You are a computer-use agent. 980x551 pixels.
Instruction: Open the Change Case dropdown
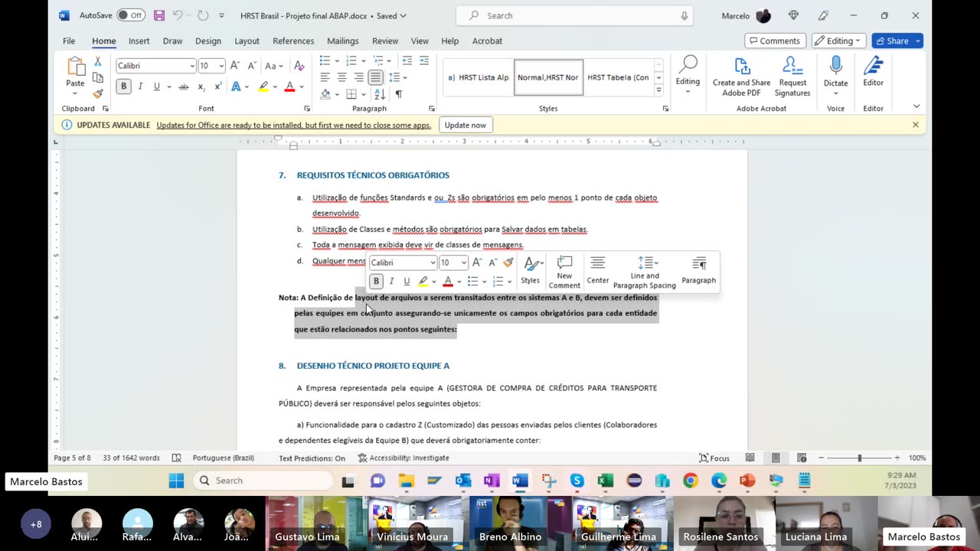coord(274,66)
